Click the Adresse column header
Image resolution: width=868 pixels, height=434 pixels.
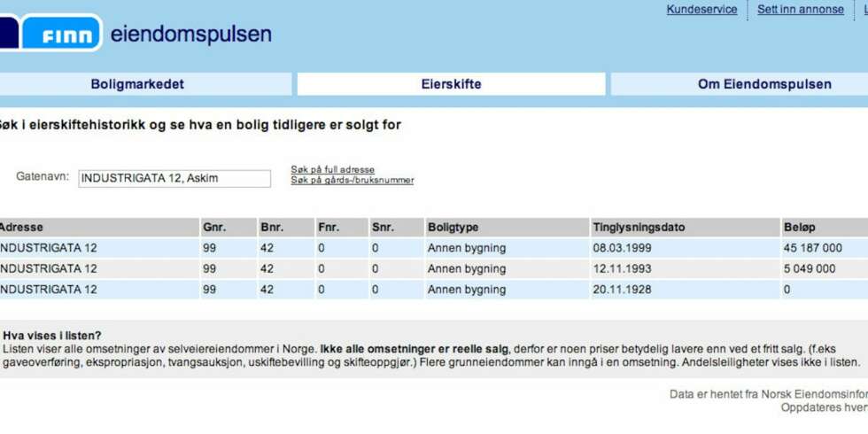click(20, 228)
